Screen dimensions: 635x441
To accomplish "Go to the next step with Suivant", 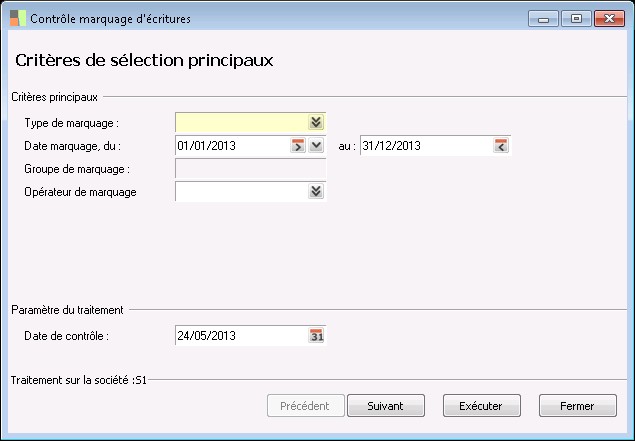I will click(392, 406).
